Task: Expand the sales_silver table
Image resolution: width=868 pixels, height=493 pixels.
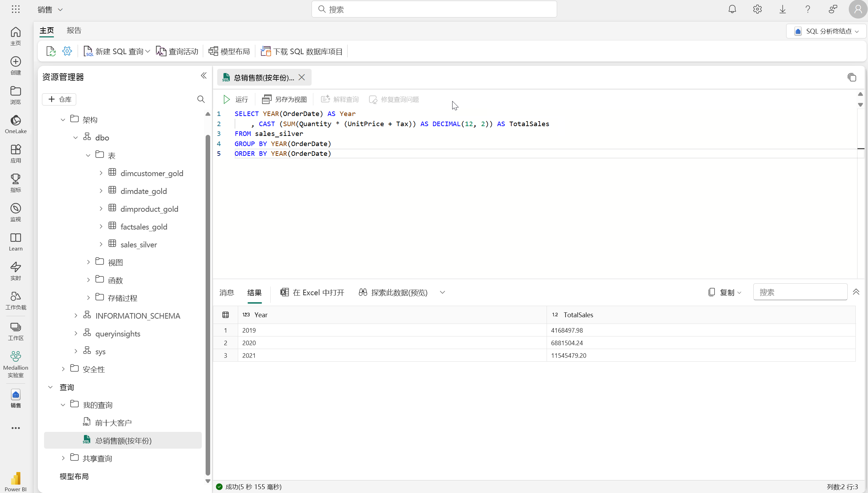Action: (x=101, y=245)
